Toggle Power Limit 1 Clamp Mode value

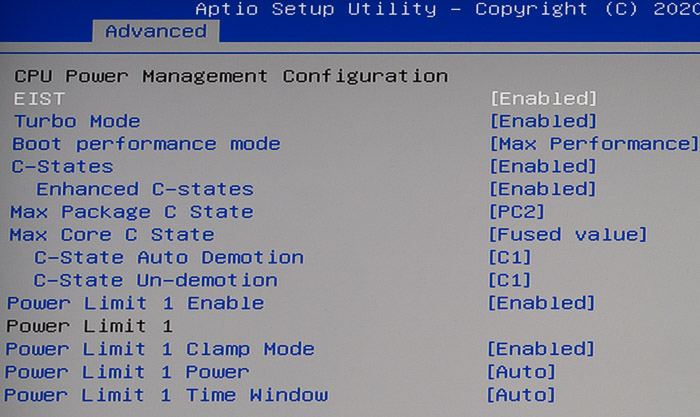pyautogui.click(x=541, y=349)
